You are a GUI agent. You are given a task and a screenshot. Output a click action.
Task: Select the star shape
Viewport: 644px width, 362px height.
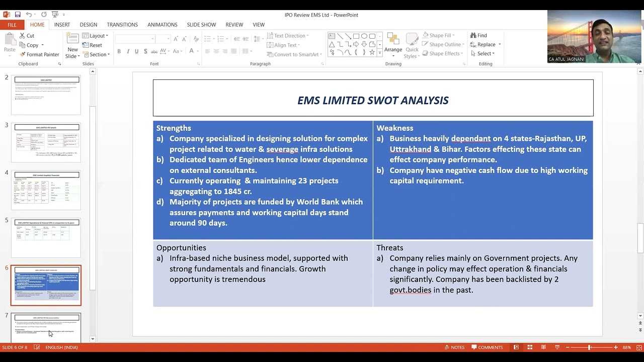pyautogui.click(x=372, y=52)
